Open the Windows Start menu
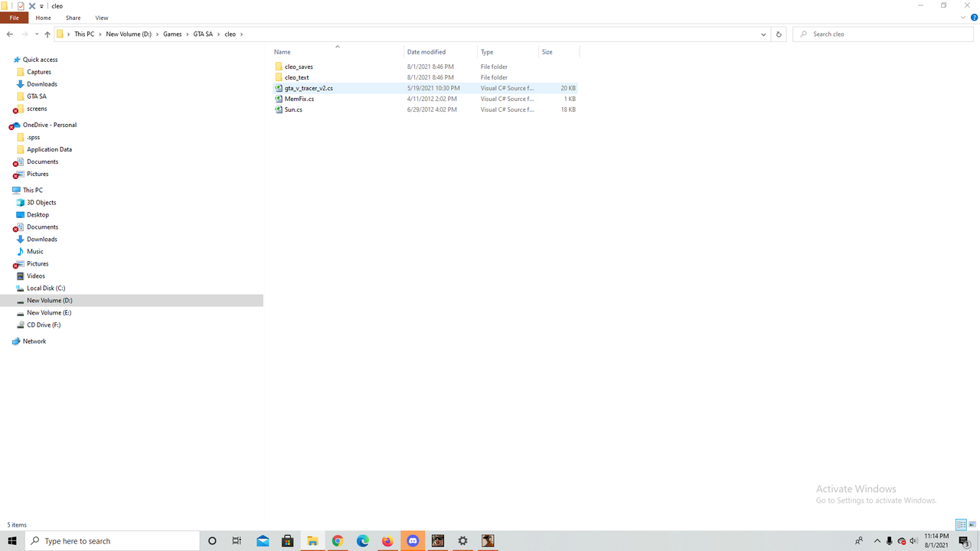 tap(12, 541)
